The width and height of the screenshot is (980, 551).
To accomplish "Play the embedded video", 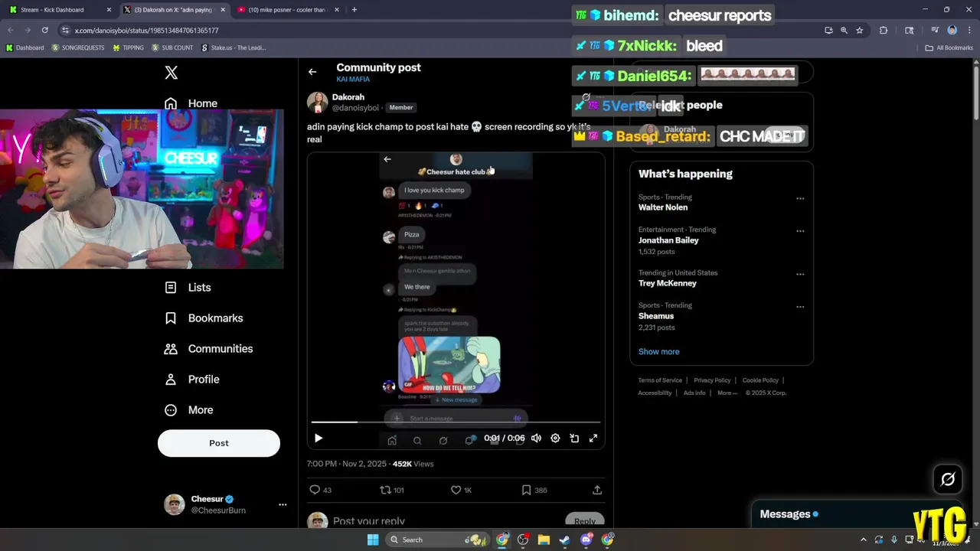I will click(x=318, y=439).
